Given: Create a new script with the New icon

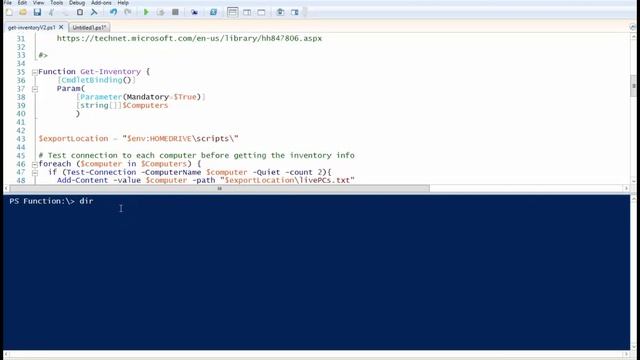Looking at the screenshot, I should click(9, 12).
